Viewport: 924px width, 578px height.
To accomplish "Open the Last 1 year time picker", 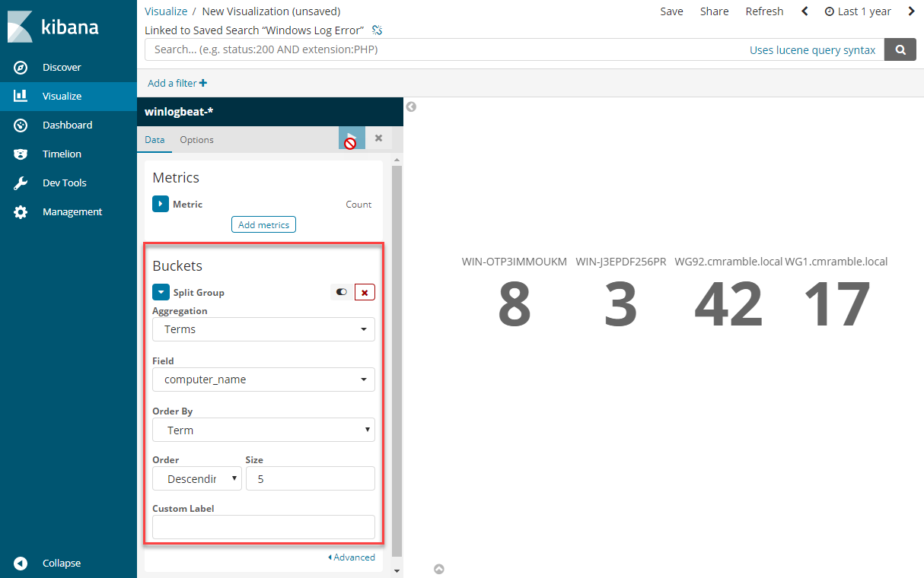I will (858, 11).
